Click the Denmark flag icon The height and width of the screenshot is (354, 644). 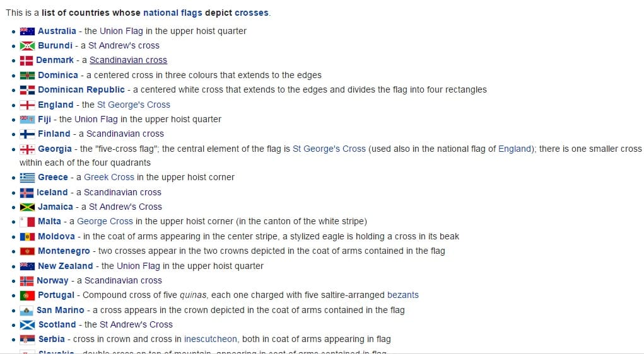click(x=26, y=60)
